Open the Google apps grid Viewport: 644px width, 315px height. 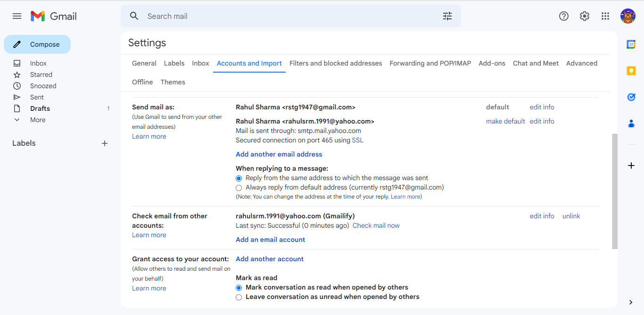click(x=605, y=16)
